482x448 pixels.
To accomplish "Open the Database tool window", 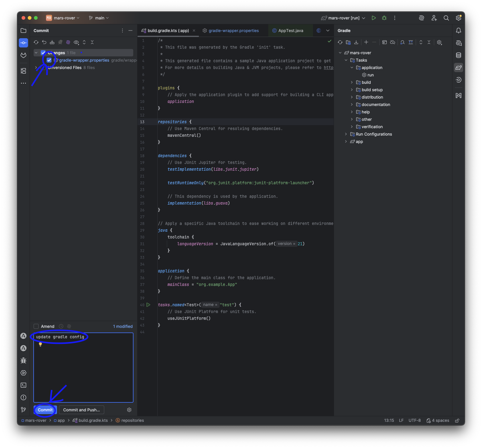I will 459,55.
